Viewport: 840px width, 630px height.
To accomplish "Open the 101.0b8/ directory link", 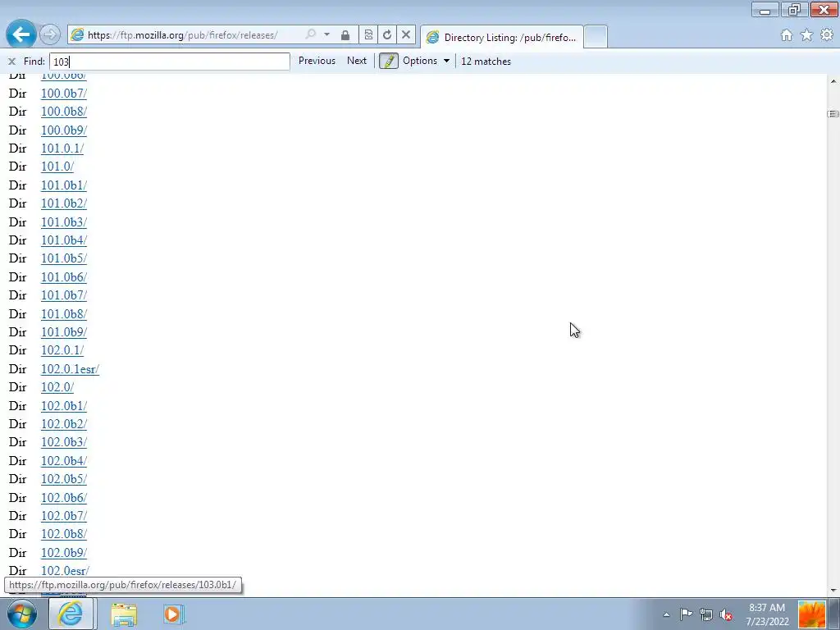I will pos(64,314).
